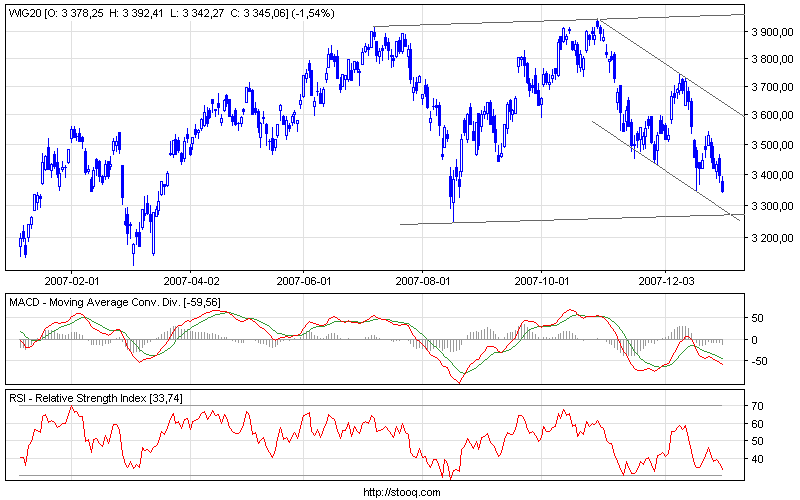Click the 3 500,00 price axis label
This screenshot has width=800, height=500.
(772, 145)
